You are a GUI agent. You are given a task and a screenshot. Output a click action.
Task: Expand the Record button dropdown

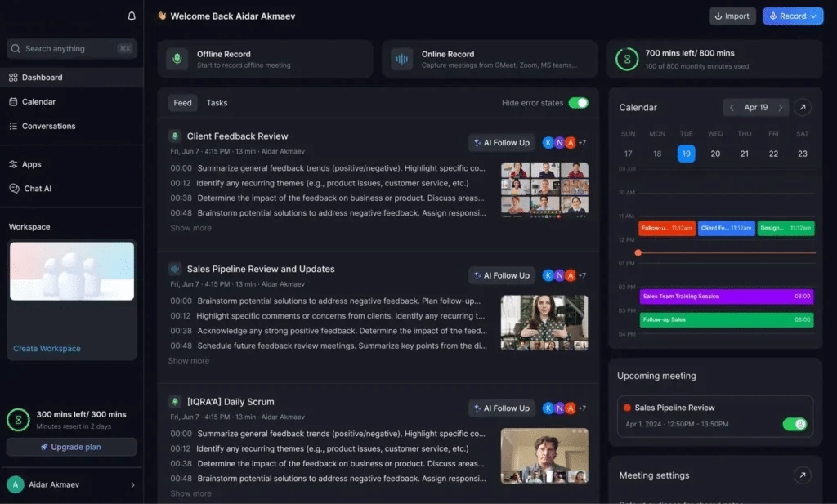(x=813, y=16)
